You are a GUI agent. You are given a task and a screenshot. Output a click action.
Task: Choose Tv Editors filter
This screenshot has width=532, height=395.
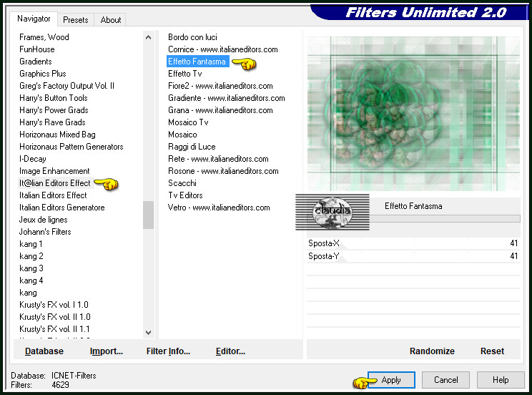pyautogui.click(x=185, y=195)
